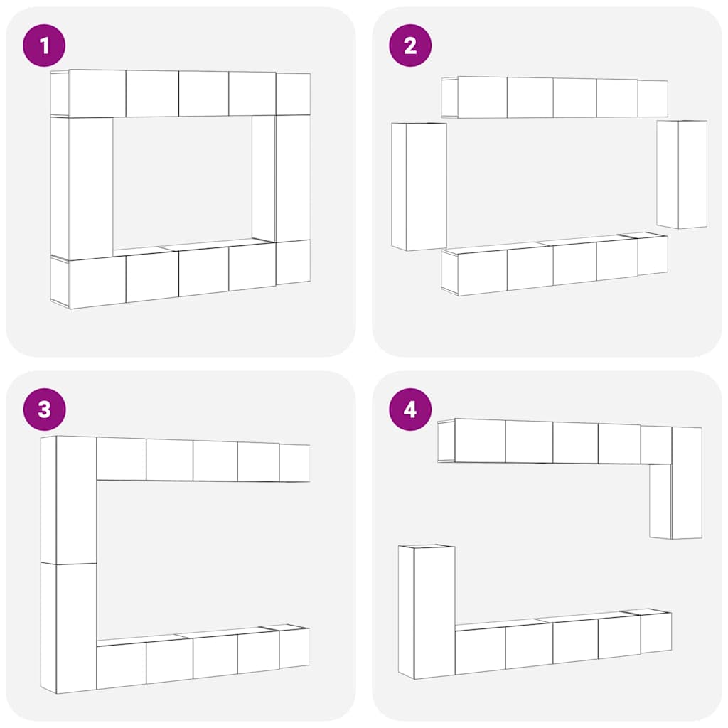
Task: Click the open center space in panel 1
Action: pos(183,181)
